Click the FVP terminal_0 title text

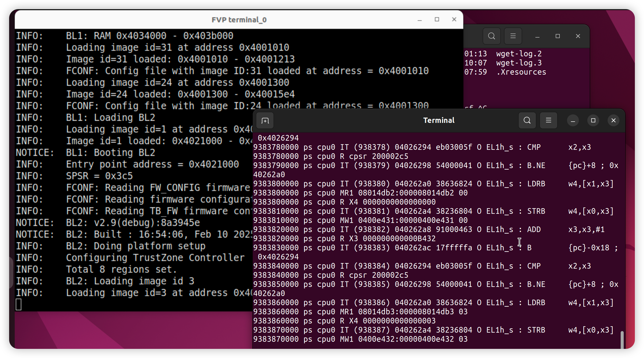tap(239, 20)
